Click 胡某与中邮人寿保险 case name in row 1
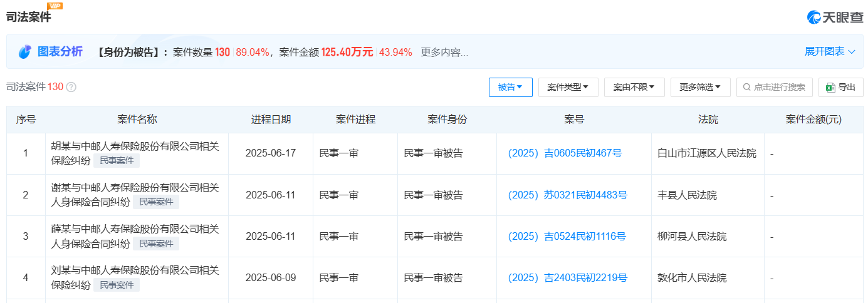 135,153
